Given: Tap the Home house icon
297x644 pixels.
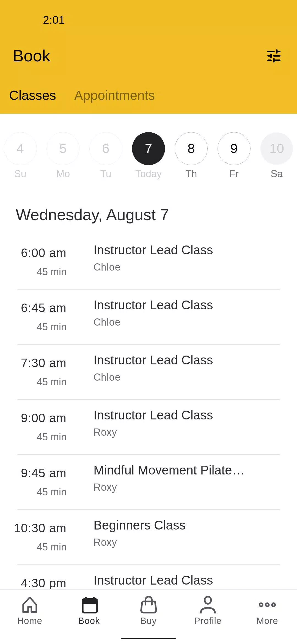Looking at the screenshot, I should pos(30,605).
